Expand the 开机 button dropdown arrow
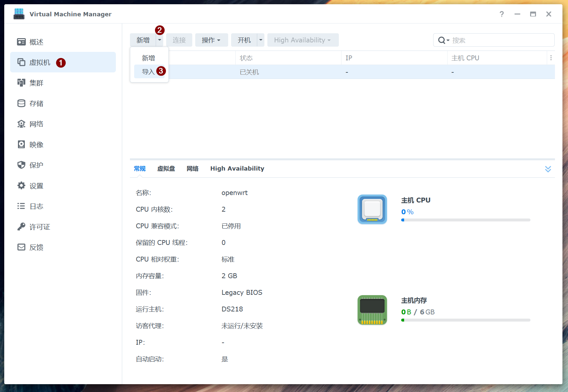Screen dimensions: 568x392 pyautogui.click(x=260, y=40)
